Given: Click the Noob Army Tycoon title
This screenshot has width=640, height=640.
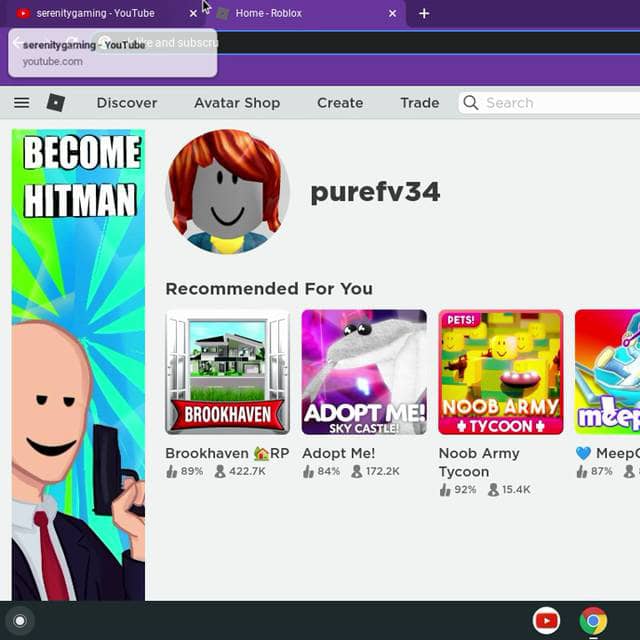Looking at the screenshot, I should (x=479, y=462).
